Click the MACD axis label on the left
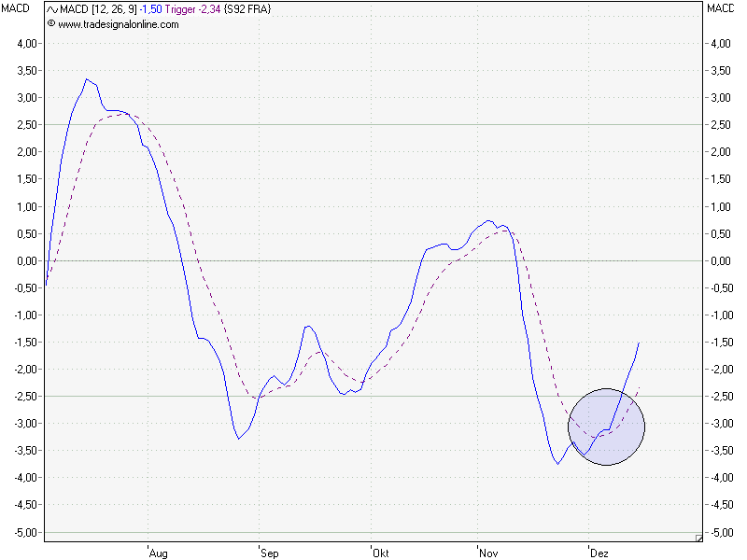Image resolution: width=747 pixels, height=560 pixels. pos(16,10)
